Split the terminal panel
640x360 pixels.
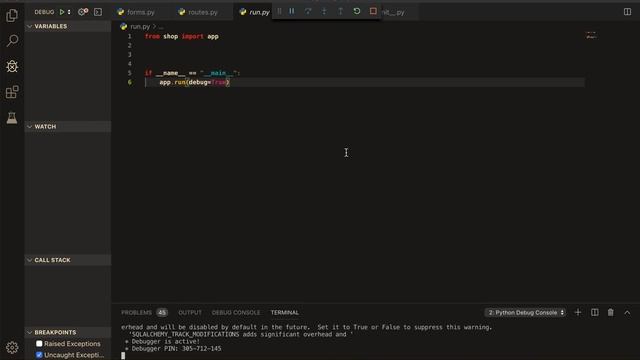point(595,313)
